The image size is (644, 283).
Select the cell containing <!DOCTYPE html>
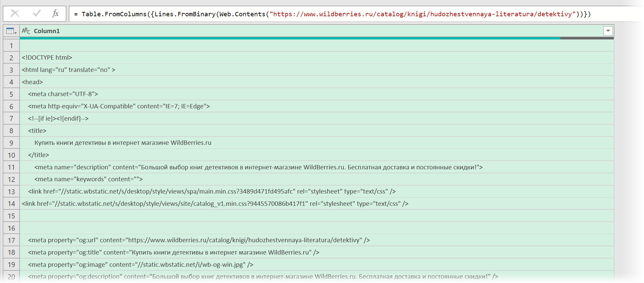tap(317, 58)
